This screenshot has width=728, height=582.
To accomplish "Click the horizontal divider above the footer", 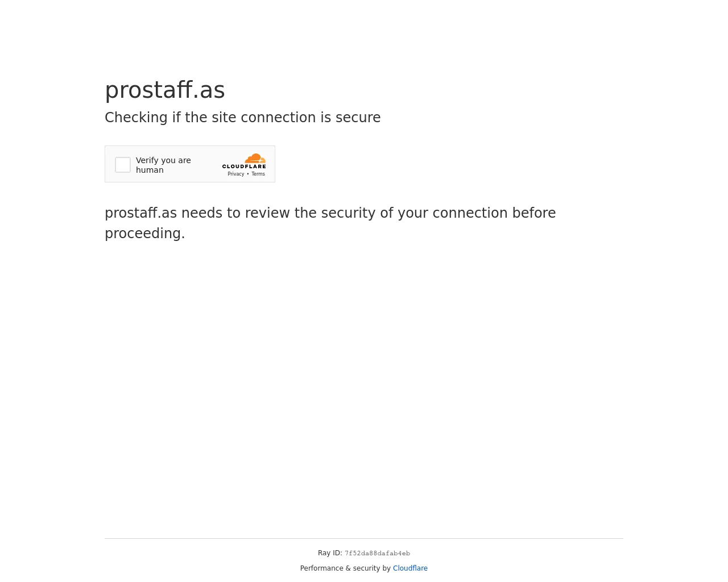I will click(364, 538).
